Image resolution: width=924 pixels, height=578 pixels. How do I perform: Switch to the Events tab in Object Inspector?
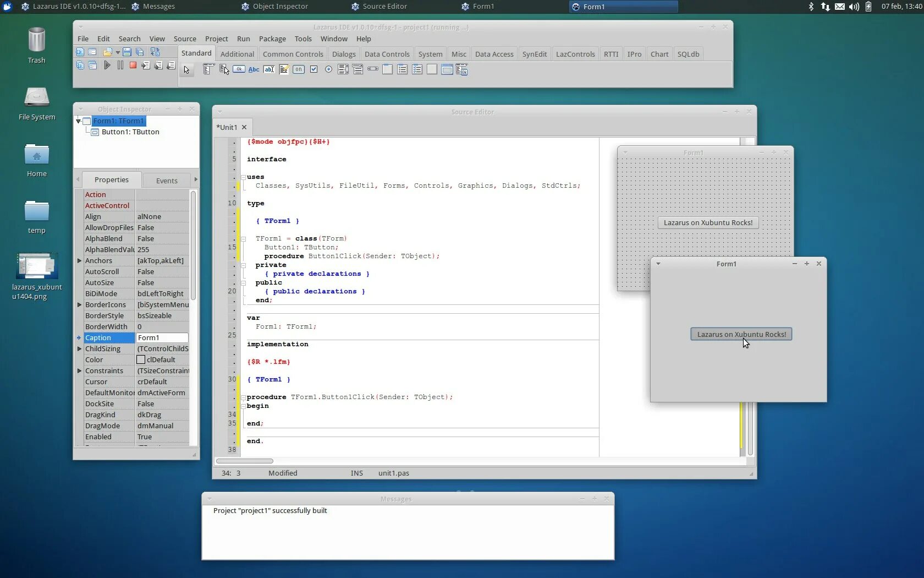167,181
